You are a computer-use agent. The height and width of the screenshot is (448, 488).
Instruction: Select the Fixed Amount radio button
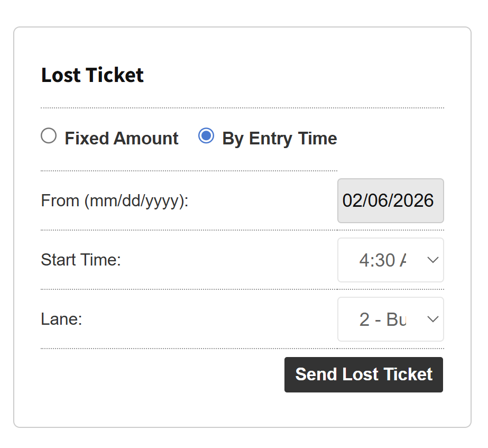coord(49,136)
